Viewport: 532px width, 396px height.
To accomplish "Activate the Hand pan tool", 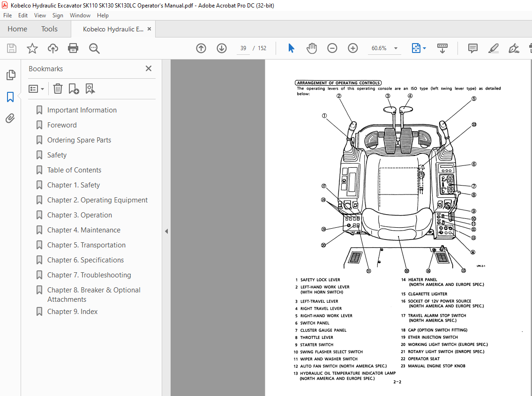I will (x=311, y=48).
